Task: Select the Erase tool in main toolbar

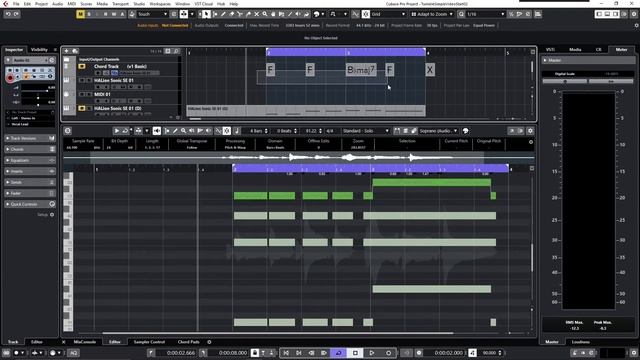Action: click(231, 14)
